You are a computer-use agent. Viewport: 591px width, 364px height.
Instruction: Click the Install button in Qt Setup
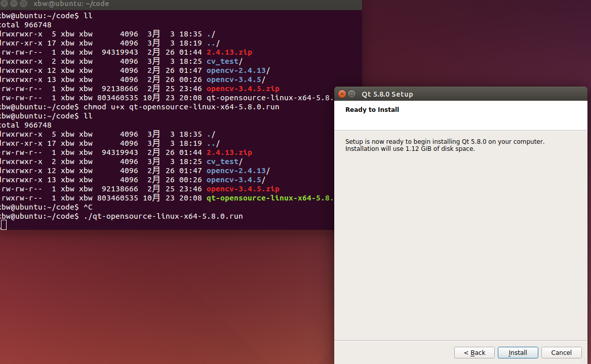point(518,352)
